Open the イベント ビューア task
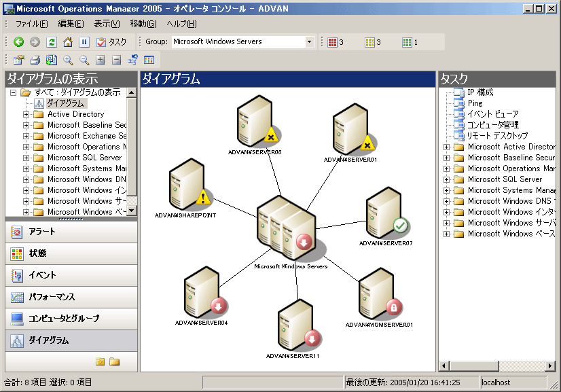Viewport: 561px width, 392px height. point(492,114)
